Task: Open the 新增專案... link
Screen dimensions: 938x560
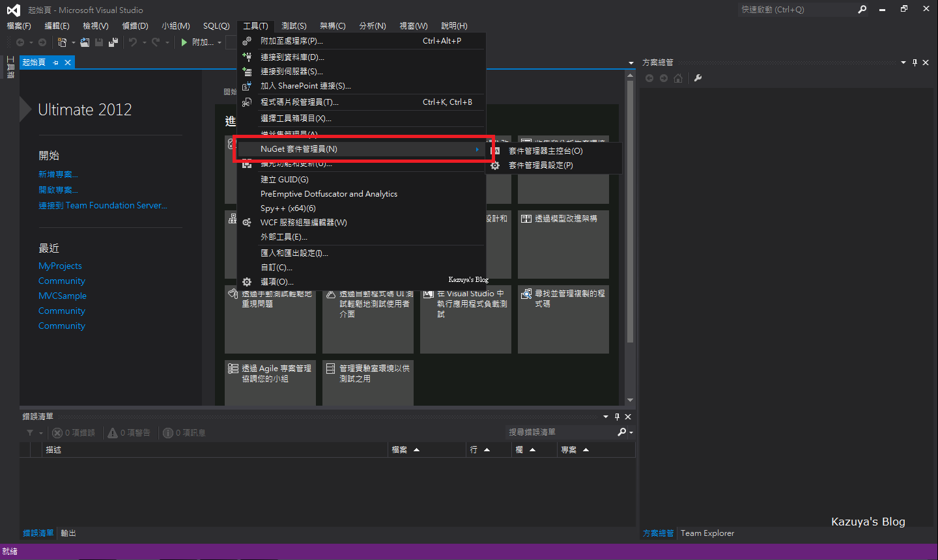Action: coord(58,175)
